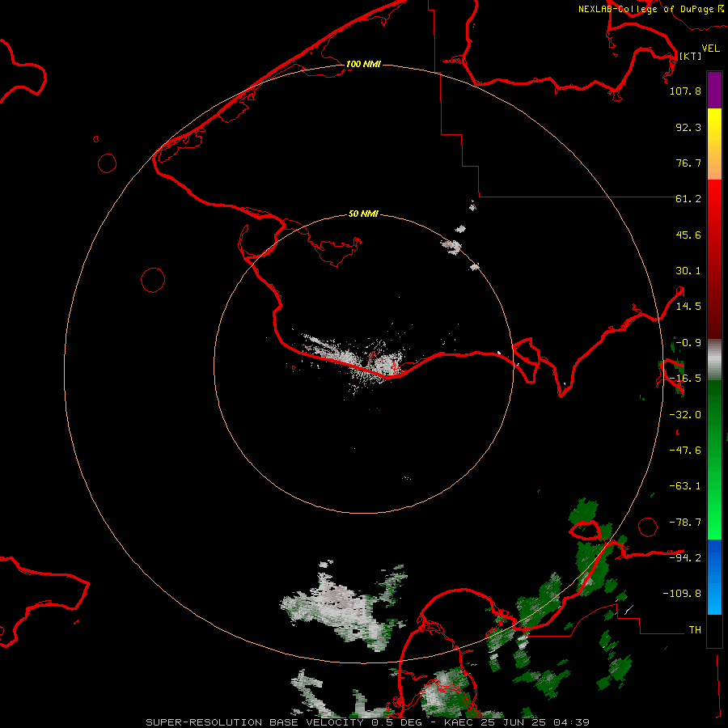Click the 30.1 legend value
728x728 pixels.
pos(688,271)
